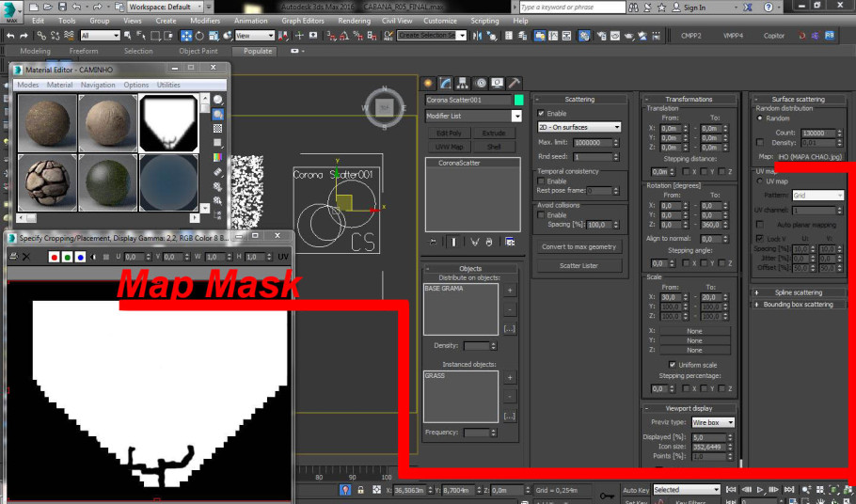Open the Workspace: Default dropdown

click(x=165, y=8)
